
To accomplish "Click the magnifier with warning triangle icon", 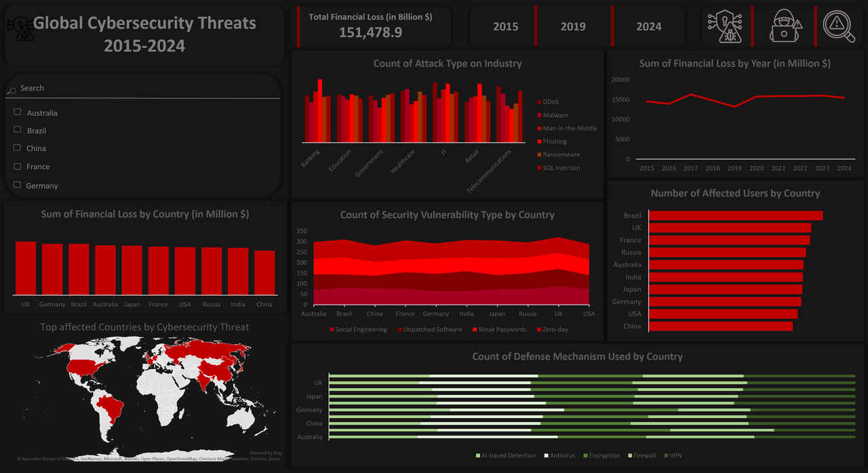I will tap(839, 26).
